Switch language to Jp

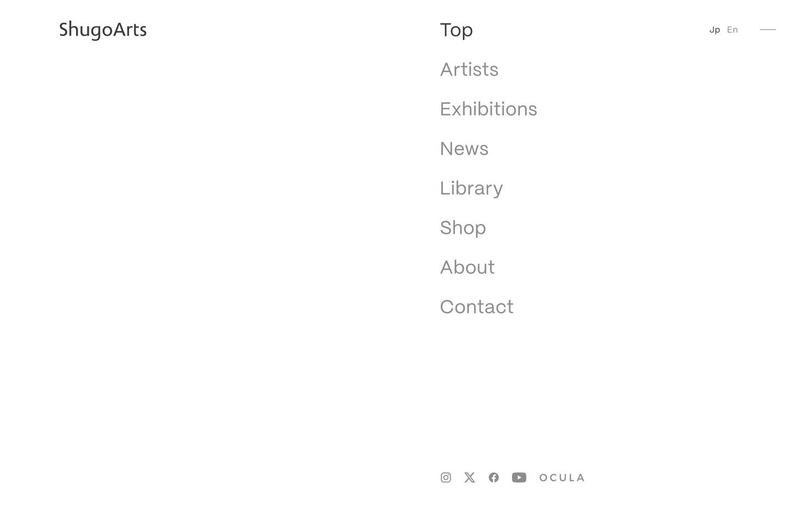[715, 30]
